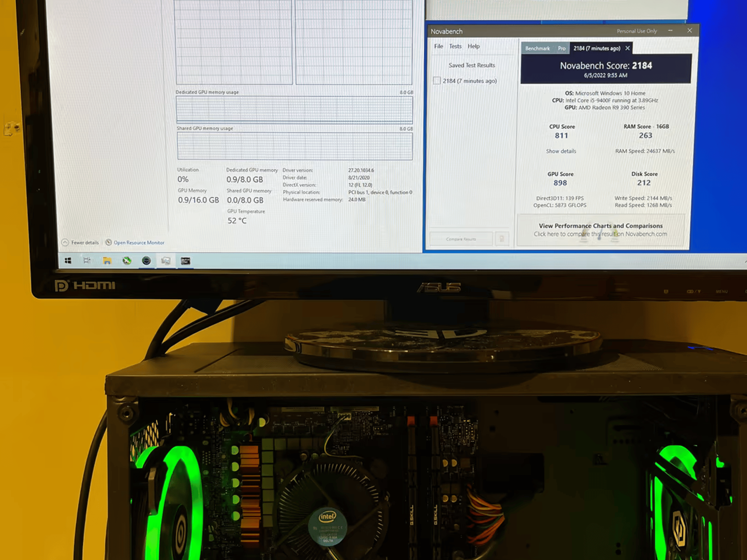Click driver version 27.20.1034.6
747x560 pixels.
click(361, 170)
